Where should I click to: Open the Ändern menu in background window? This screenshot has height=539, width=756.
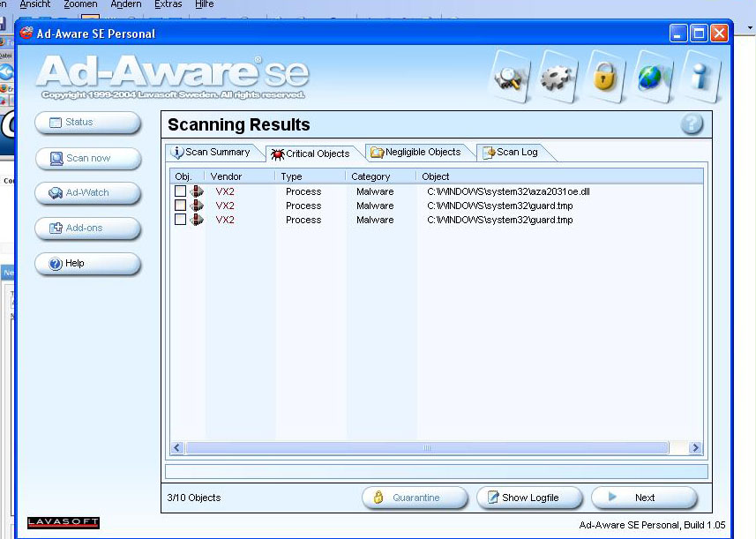point(126,4)
